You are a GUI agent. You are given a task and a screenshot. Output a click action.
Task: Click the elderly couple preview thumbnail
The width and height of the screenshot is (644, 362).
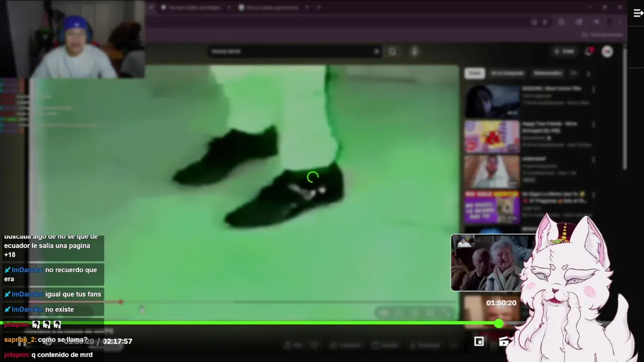pos(487,262)
